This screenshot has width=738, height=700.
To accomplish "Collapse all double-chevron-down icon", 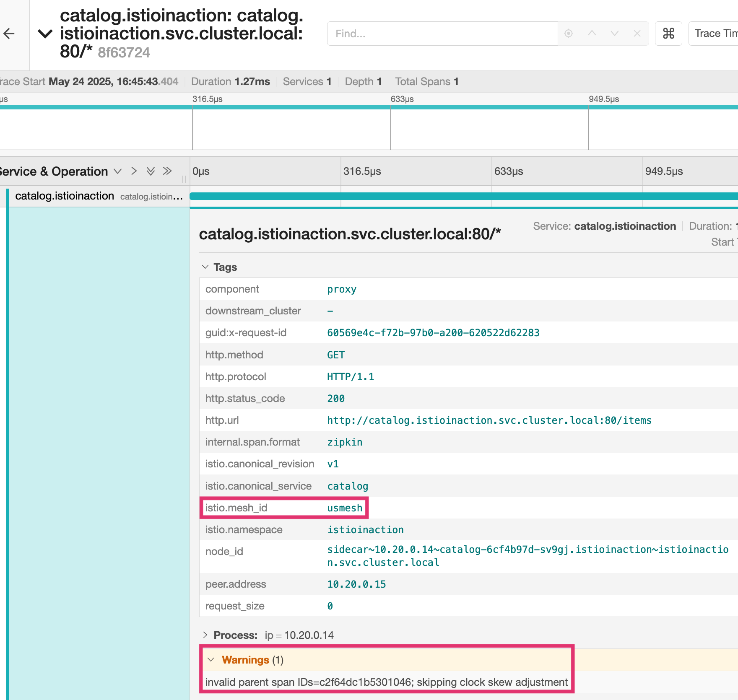I will [151, 171].
